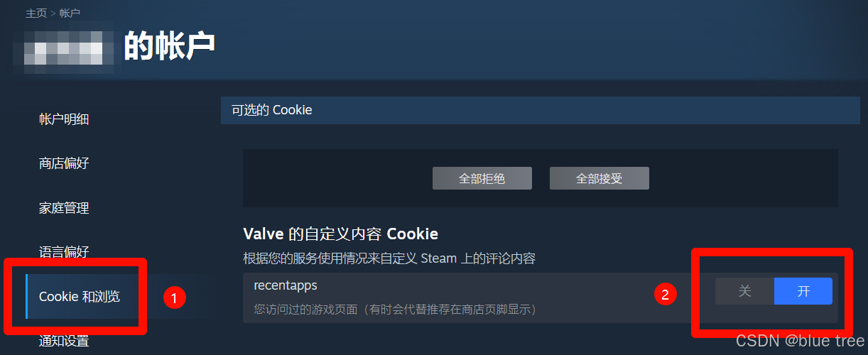868x355 pixels.
Task: Choose 语言偏好 from the sidebar
Action: pos(64,252)
